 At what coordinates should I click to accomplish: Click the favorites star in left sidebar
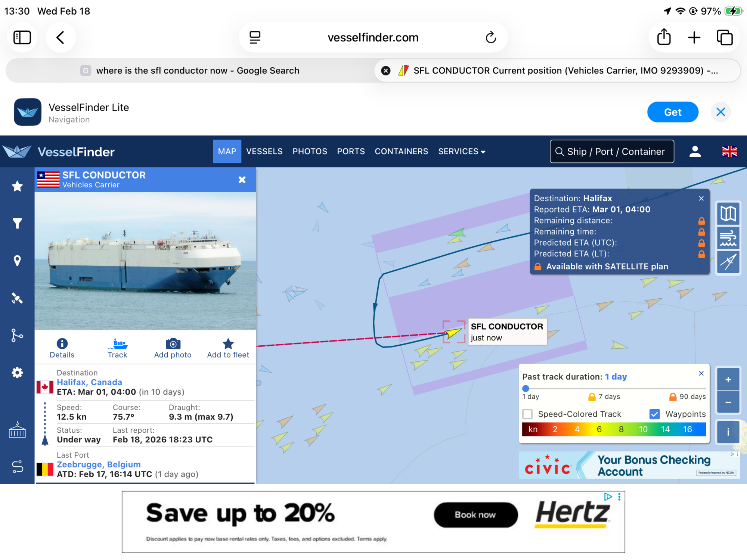(17, 186)
